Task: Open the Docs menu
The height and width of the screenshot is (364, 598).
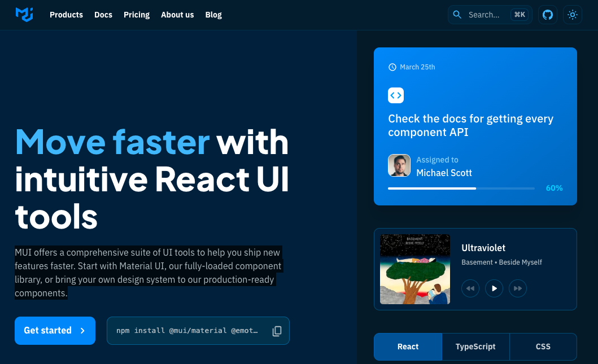Action: pos(103,15)
